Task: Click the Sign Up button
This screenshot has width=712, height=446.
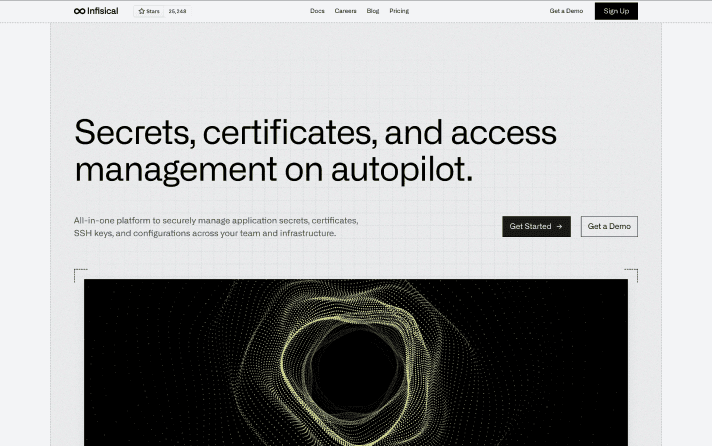Action: [x=616, y=11]
